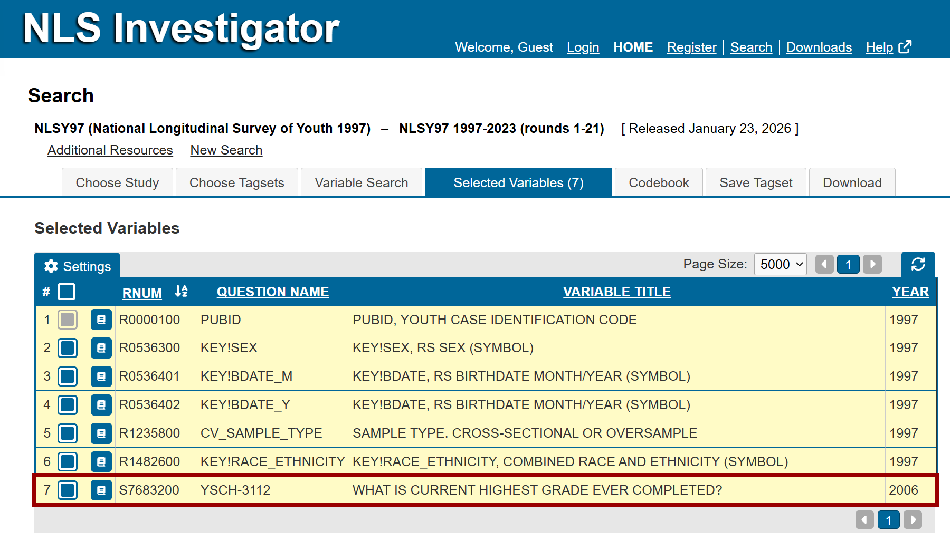Image resolution: width=950 pixels, height=560 pixels.
Task: Open codebook icon for KEY!BDATE_M row
Action: (101, 376)
